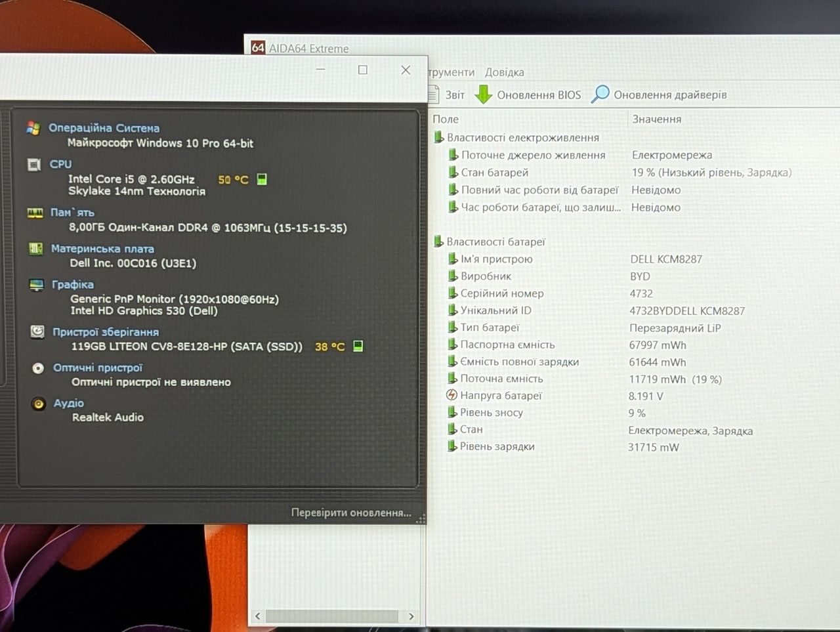Click the disc icon beside 'Оптичні пристрої'

[x=38, y=368]
